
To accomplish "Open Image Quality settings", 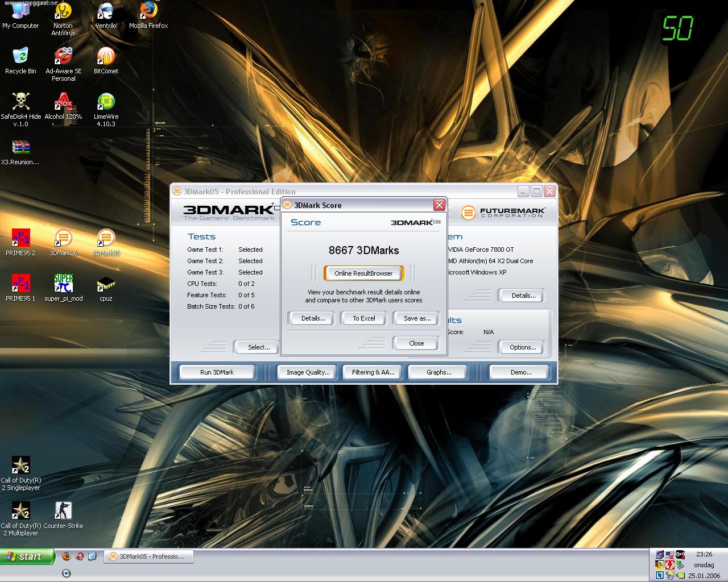I will tap(308, 372).
